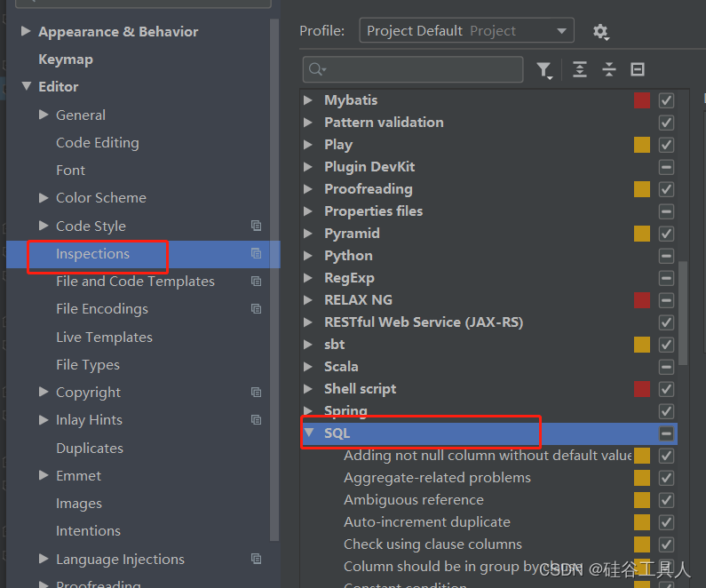Expand the Emmet subsection
The width and height of the screenshot is (706, 588).
[x=44, y=475]
